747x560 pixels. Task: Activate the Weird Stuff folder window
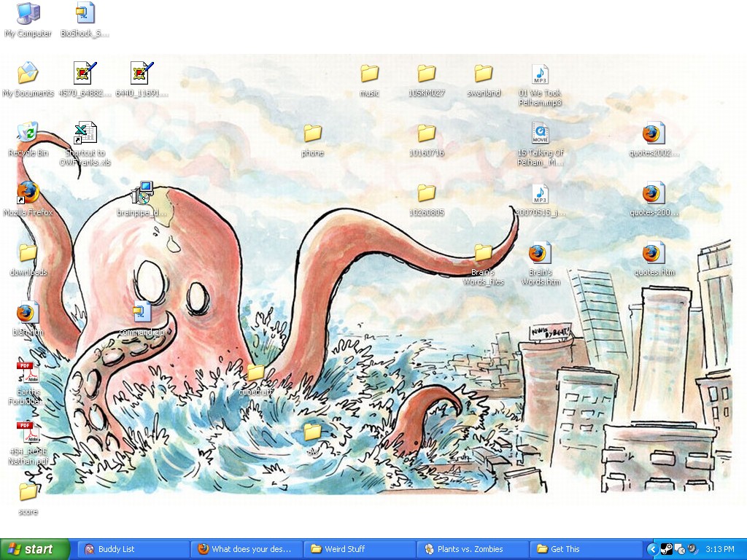tap(359, 549)
